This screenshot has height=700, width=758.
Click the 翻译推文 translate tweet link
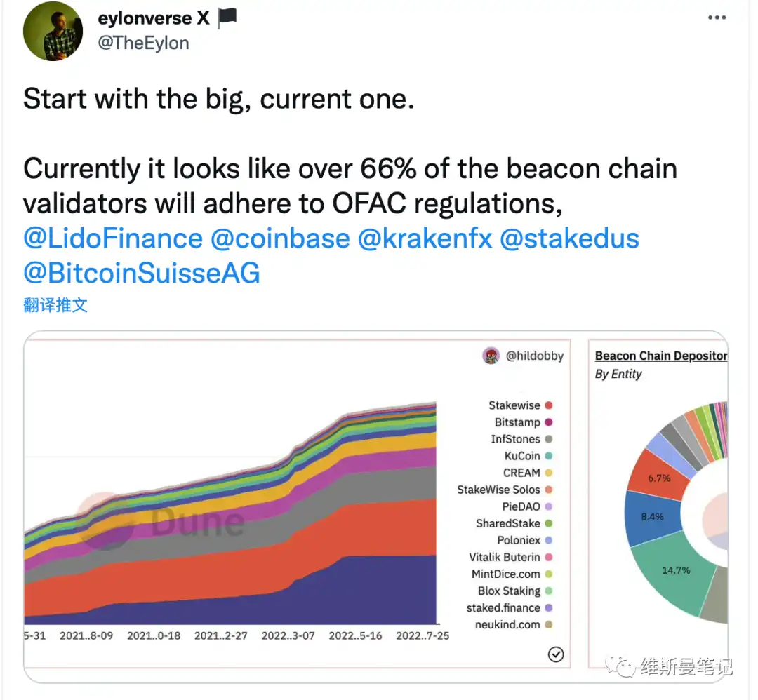pos(55,305)
